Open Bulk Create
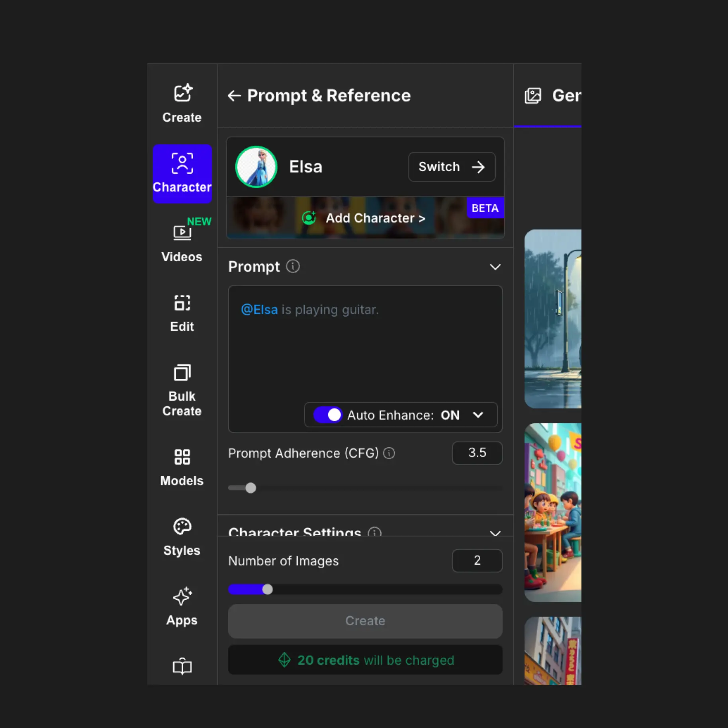The width and height of the screenshot is (728, 728). point(182,390)
